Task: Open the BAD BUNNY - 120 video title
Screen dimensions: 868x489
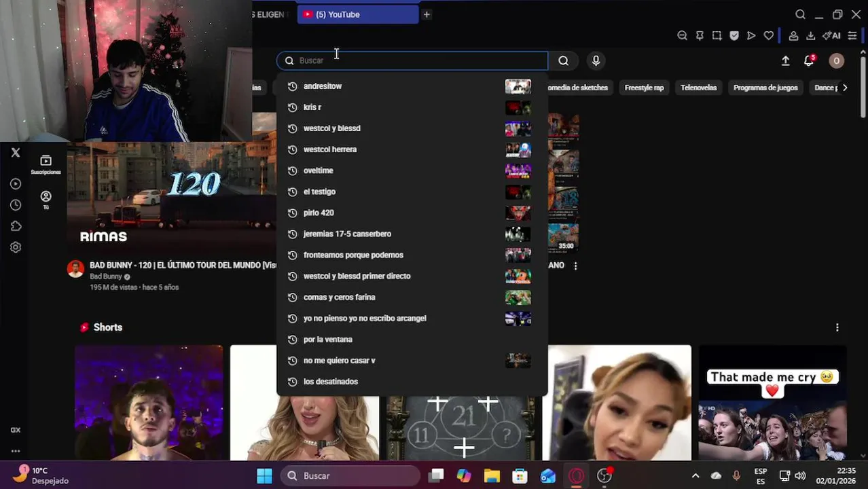Action: click(x=183, y=265)
